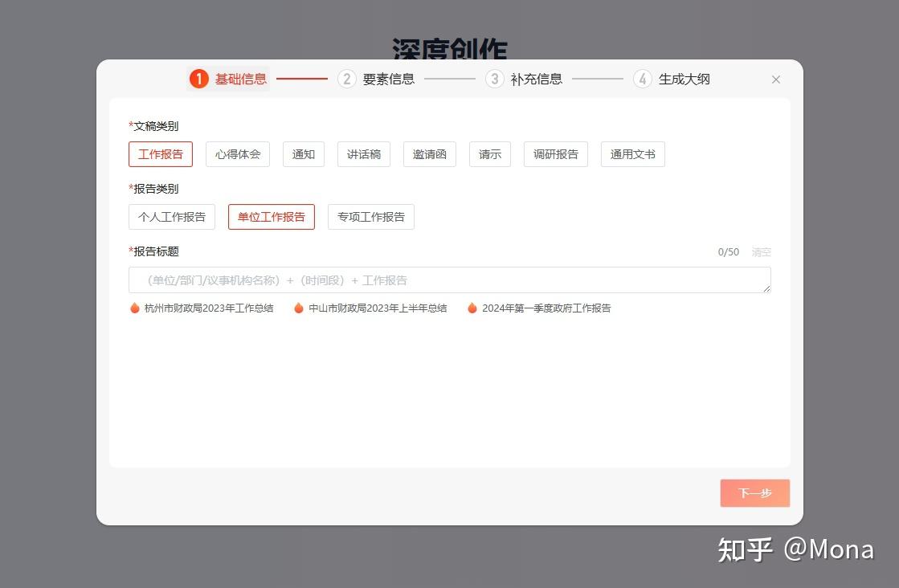Go to step 3 补充信息
The width and height of the screenshot is (899, 588).
tap(524, 79)
